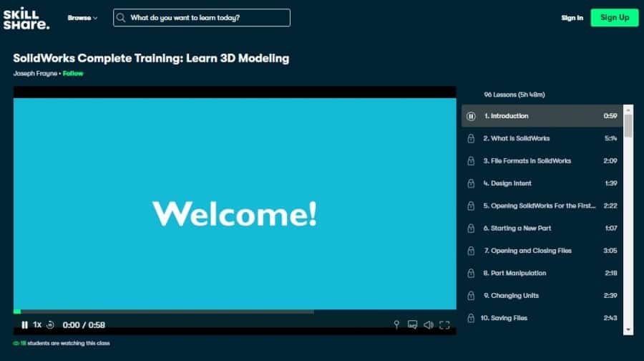This screenshot has width=644, height=361.
Task: Pause the video with the pause button
Action: [x=24, y=324]
